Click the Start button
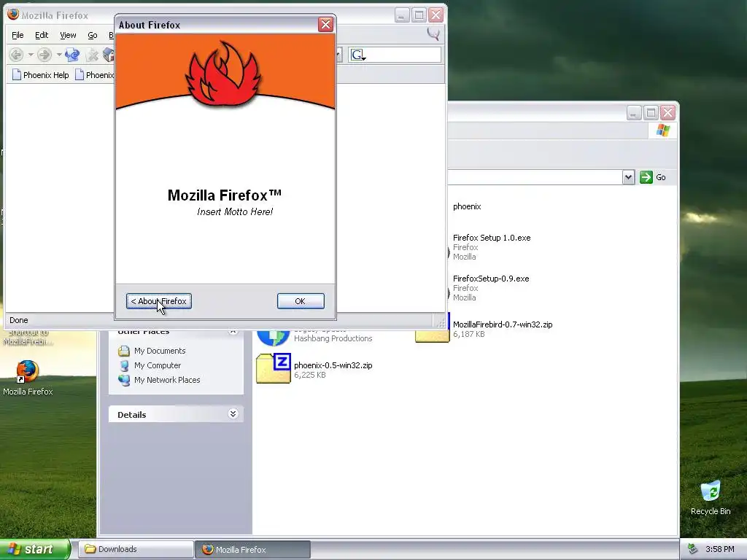Viewport: 747px width, 560px height. coord(34,549)
